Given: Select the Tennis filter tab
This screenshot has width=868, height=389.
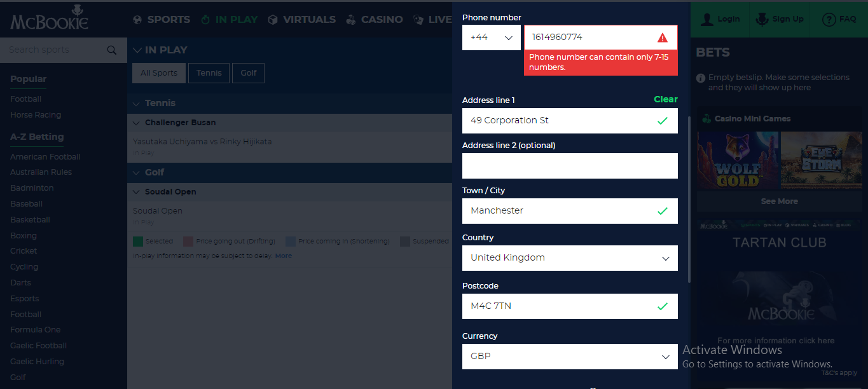Looking at the screenshot, I should 209,73.
